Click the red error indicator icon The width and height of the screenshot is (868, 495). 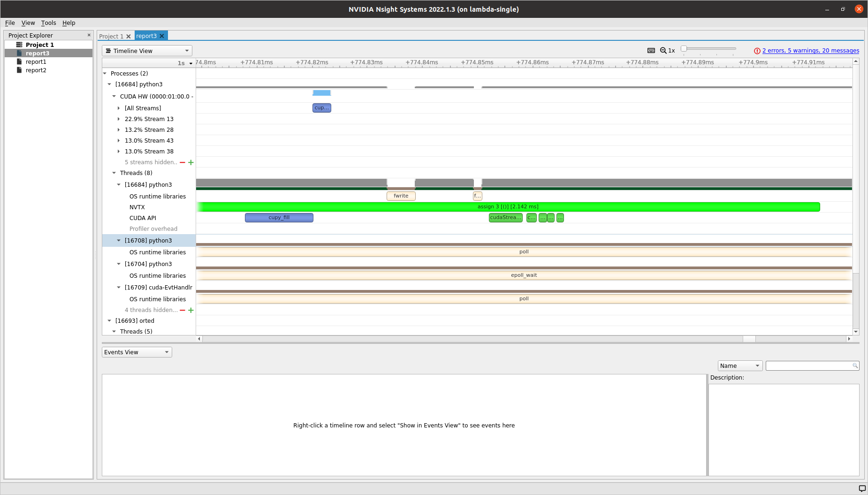757,50
